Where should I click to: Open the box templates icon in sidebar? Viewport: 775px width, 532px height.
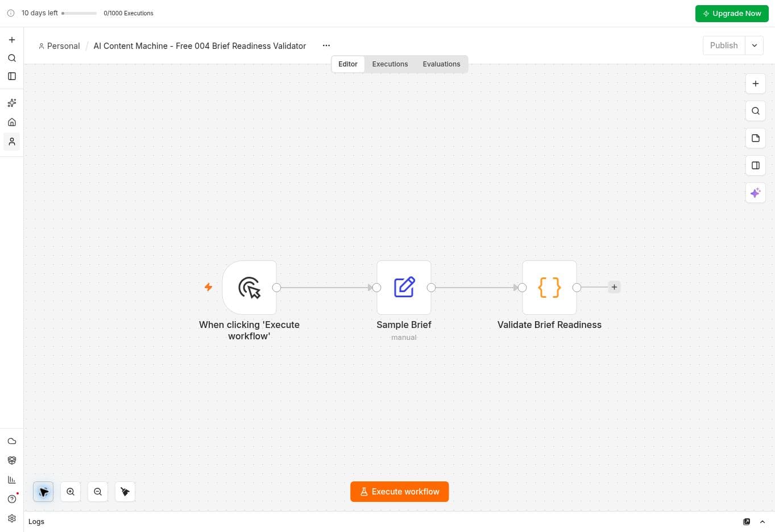(x=12, y=460)
